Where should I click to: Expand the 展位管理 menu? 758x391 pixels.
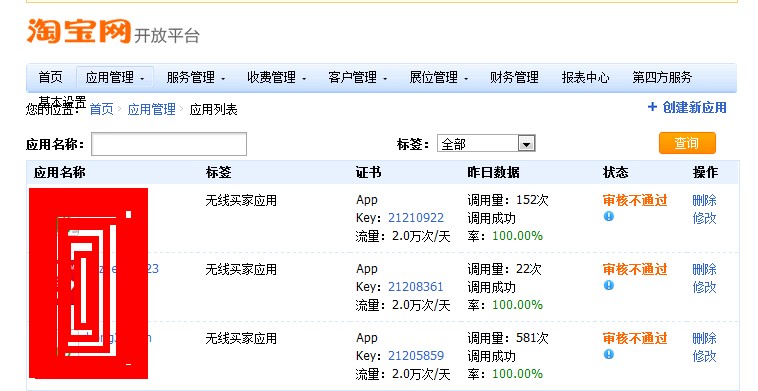point(438,77)
